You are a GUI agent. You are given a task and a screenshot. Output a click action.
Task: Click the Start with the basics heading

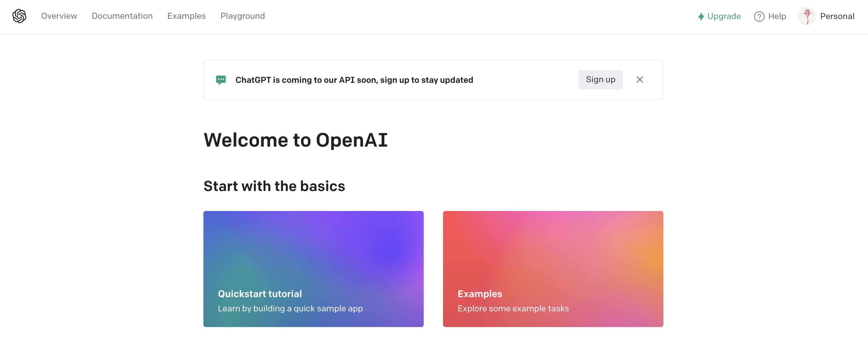tap(274, 186)
